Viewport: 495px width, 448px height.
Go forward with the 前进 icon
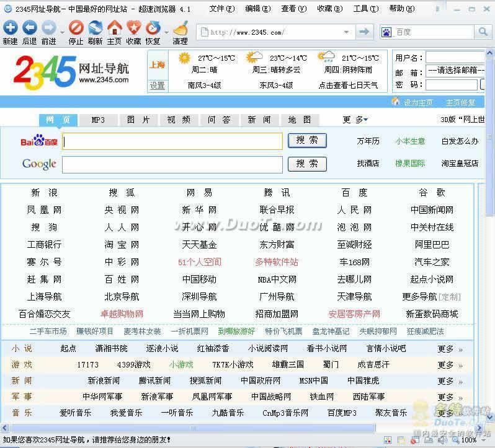tap(49, 28)
